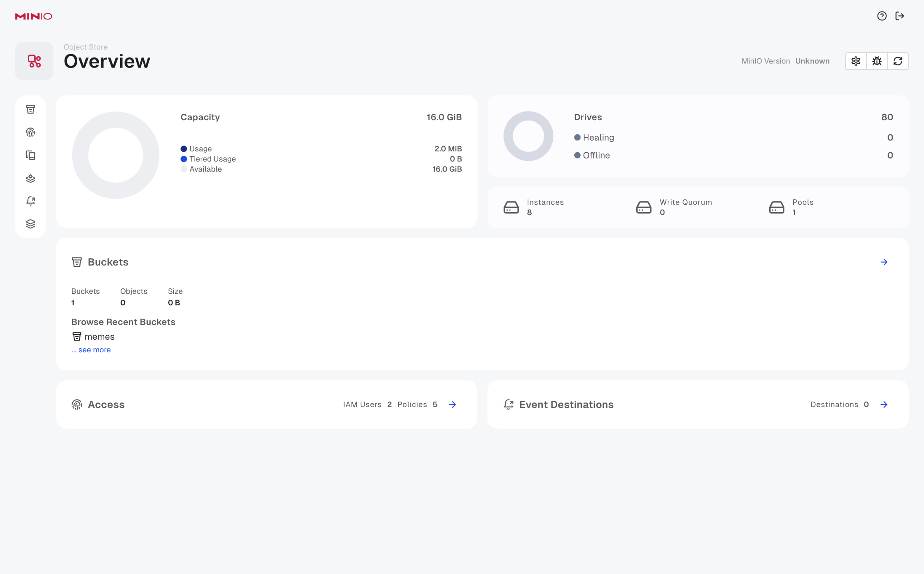Click the replication copy sidebar icon

(x=30, y=155)
